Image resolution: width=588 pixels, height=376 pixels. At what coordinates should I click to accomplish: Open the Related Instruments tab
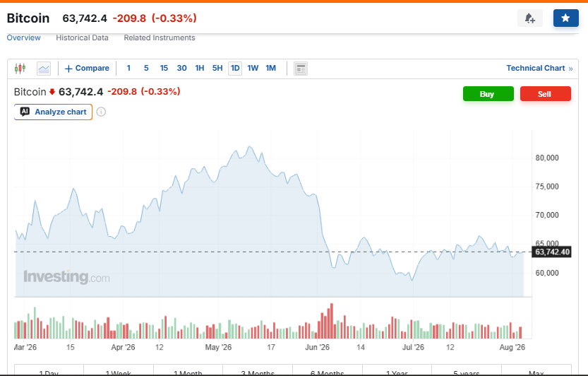(x=160, y=37)
